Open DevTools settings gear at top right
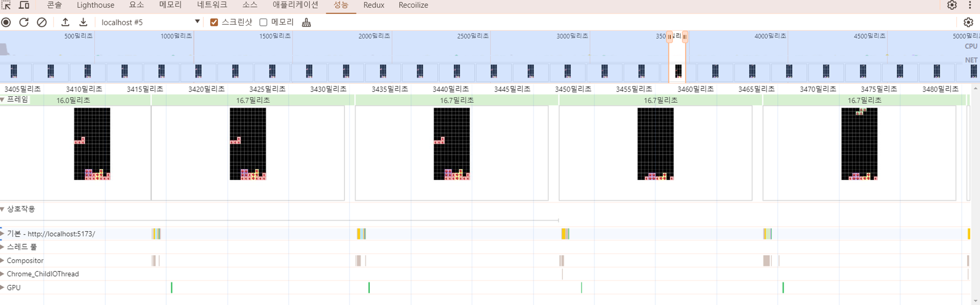The image size is (980, 305). coord(952,5)
